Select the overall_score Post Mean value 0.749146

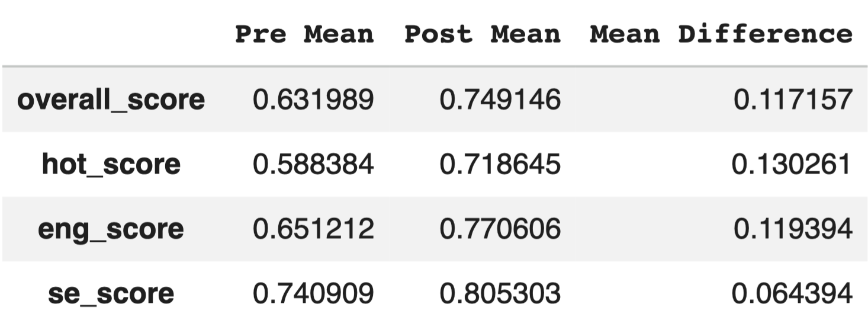pyautogui.click(x=500, y=100)
